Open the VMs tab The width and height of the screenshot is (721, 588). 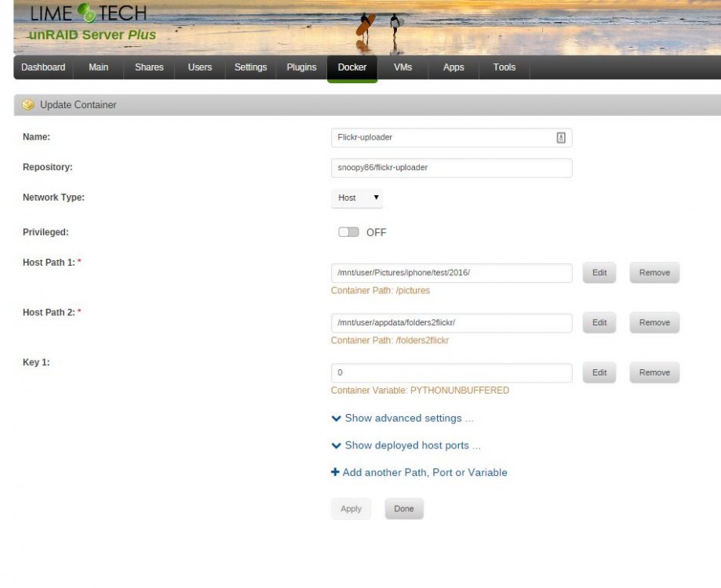(x=402, y=67)
